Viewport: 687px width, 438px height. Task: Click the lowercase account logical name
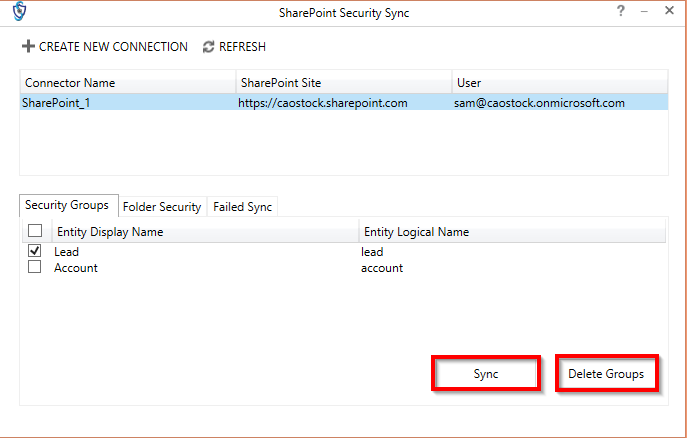(x=382, y=268)
